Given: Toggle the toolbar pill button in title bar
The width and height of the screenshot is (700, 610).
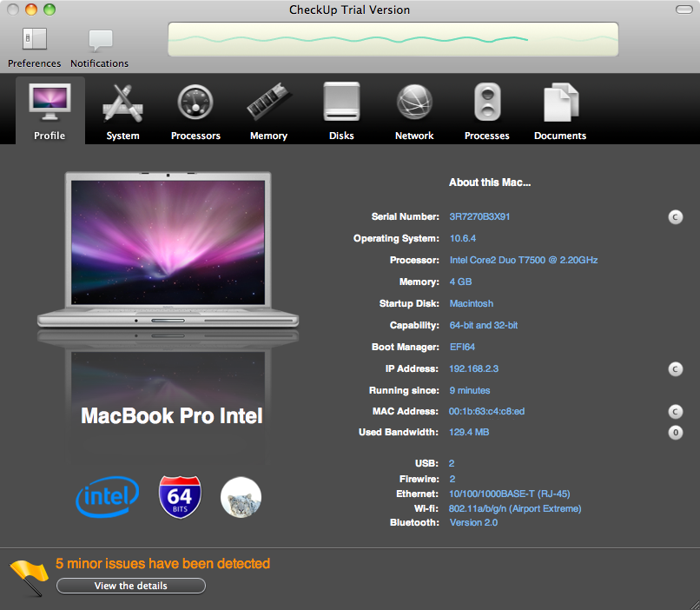Looking at the screenshot, I should [x=683, y=10].
